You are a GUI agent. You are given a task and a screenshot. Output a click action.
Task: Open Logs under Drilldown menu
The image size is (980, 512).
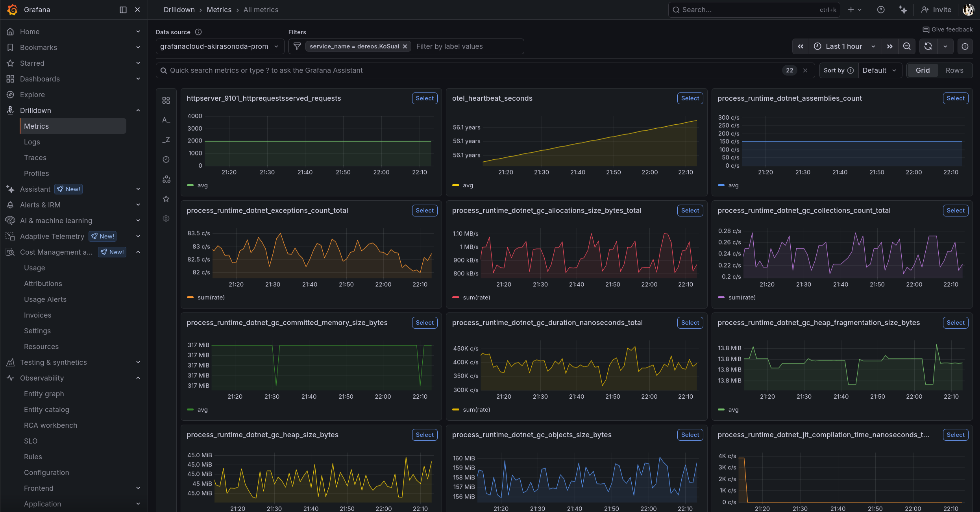point(32,142)
